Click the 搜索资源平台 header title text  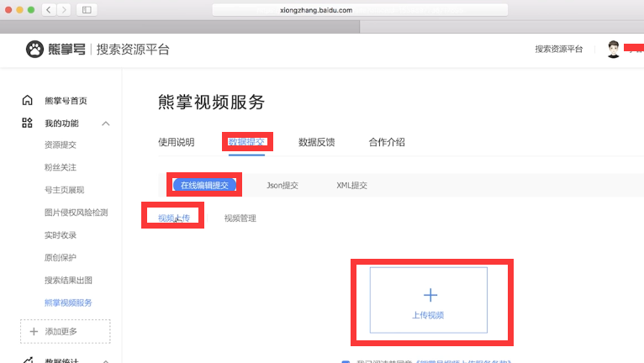coord(133,50)
